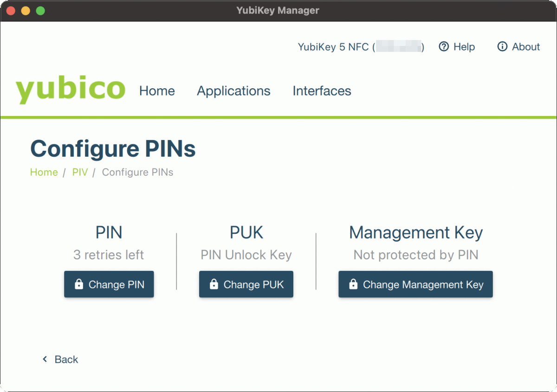
Task: Minimize the YubiKey Manager window
Action: click(x=25, y=10)
